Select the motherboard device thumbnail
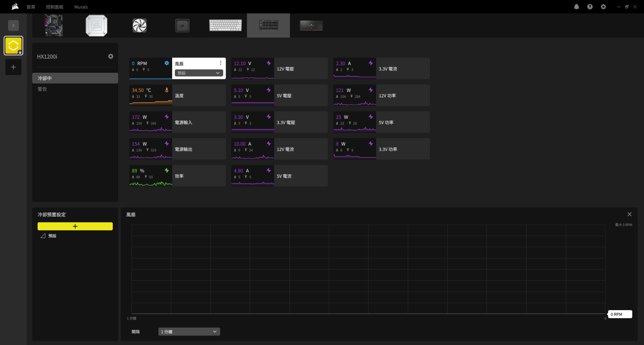 [x=54, y=25]
